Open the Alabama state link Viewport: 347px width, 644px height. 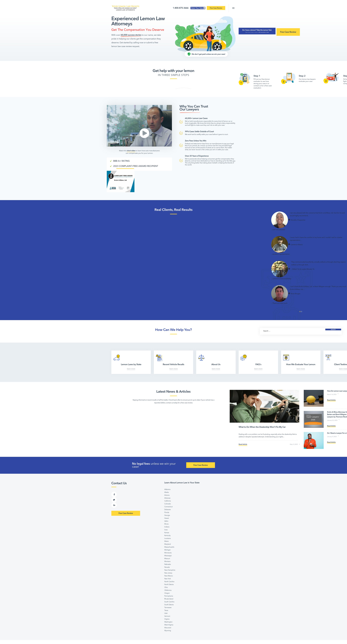167,490
